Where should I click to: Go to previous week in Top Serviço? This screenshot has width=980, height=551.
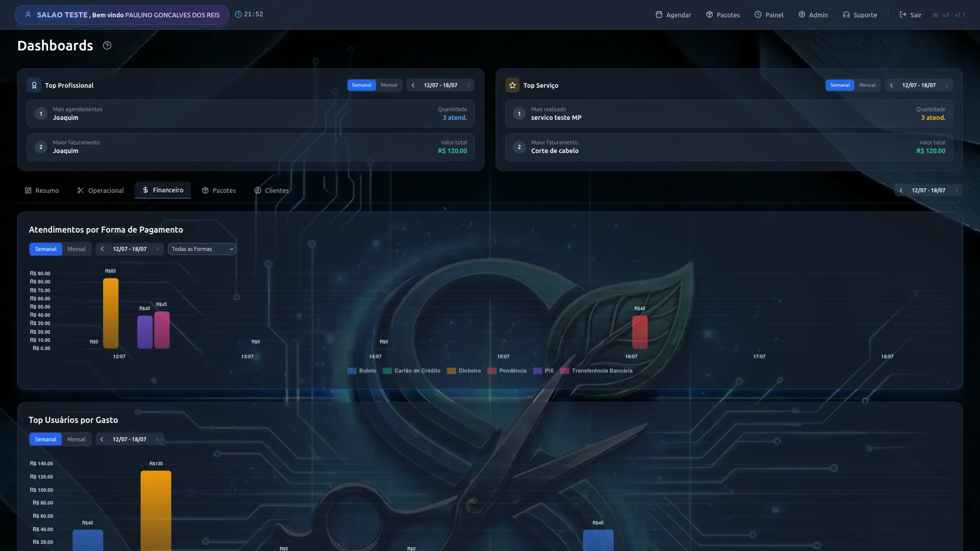[x=891, y=85]
